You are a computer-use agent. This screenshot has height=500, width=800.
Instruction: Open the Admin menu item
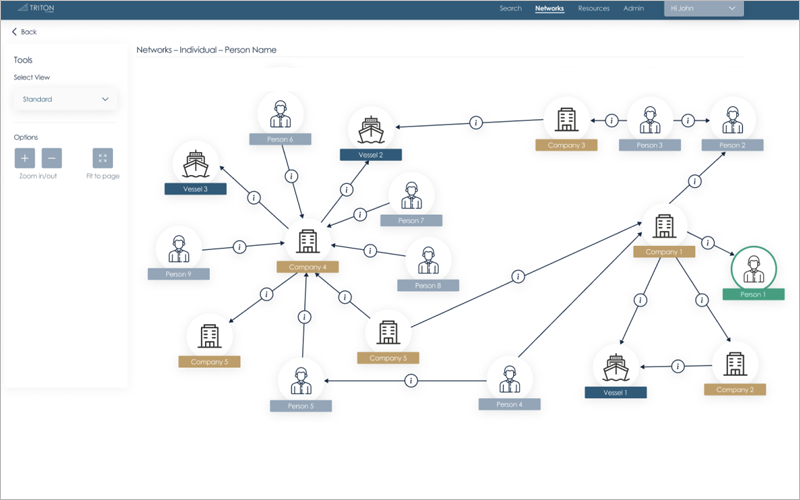(634, 8)
